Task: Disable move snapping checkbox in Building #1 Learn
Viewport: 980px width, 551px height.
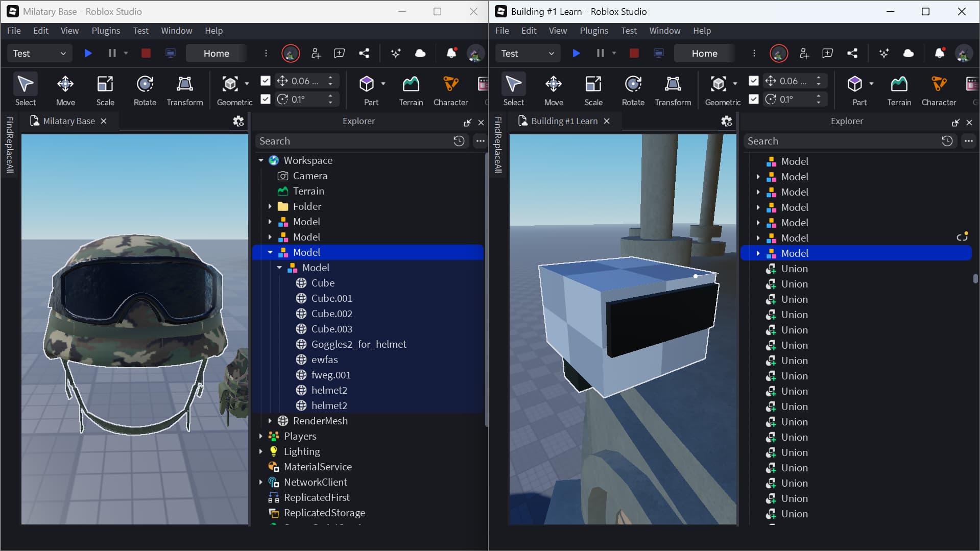Action: 754,81
